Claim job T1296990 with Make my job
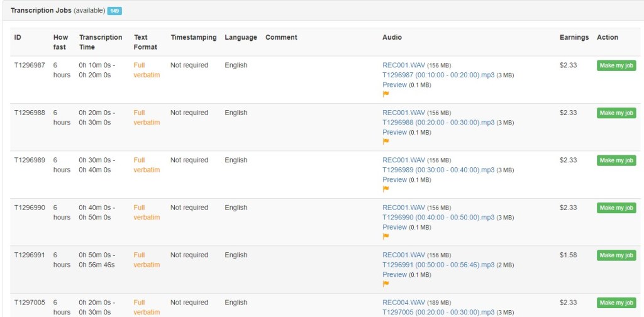 [616, 208]
